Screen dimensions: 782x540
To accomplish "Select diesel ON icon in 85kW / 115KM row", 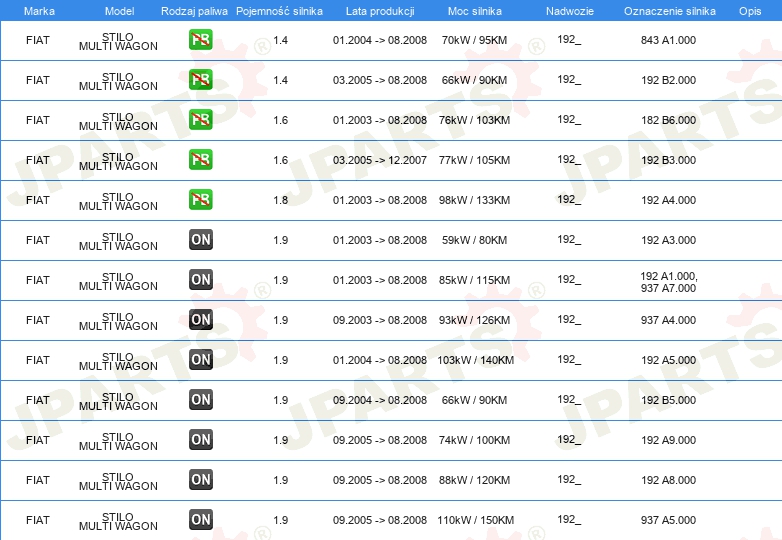I will 200,280.
